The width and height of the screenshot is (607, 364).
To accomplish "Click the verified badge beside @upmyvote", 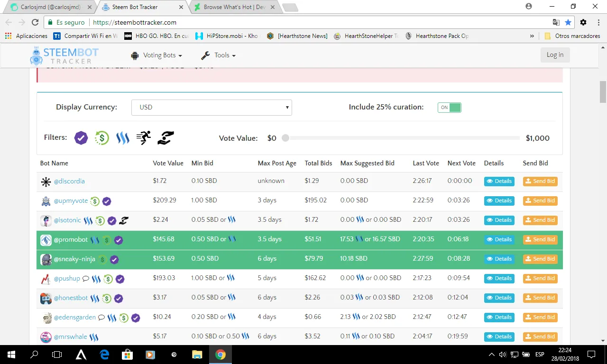I will point(107,201).
